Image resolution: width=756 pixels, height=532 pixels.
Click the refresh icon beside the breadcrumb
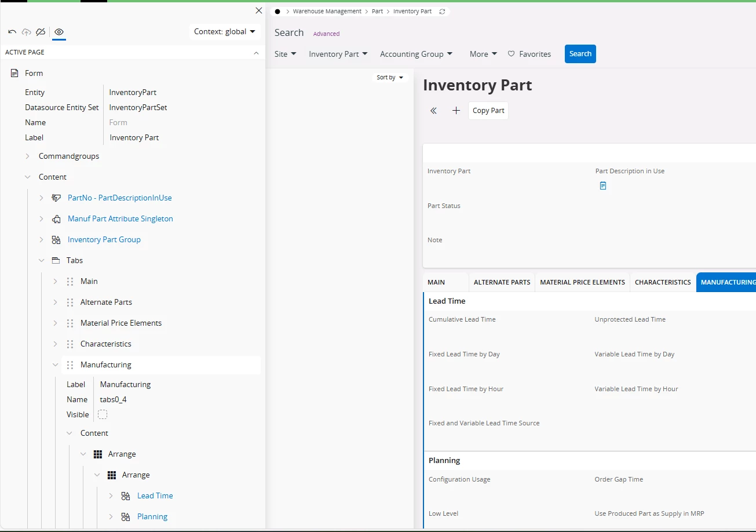pyautogui.click(x=443, y=12)
